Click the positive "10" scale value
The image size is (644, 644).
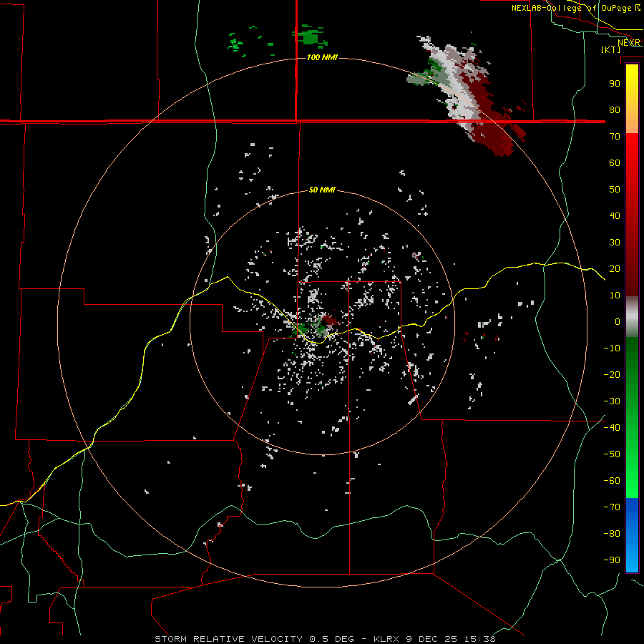(615, 296)
